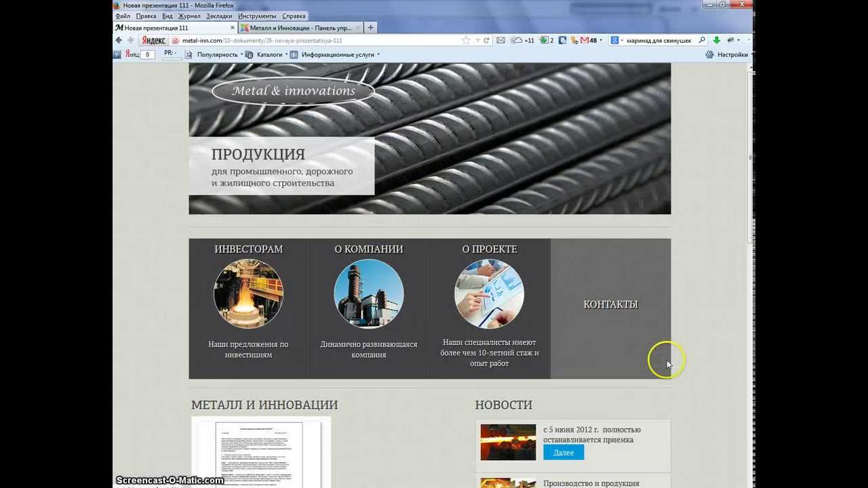
Task: Focus the search box with маринад query
Action: coord(660,41)
